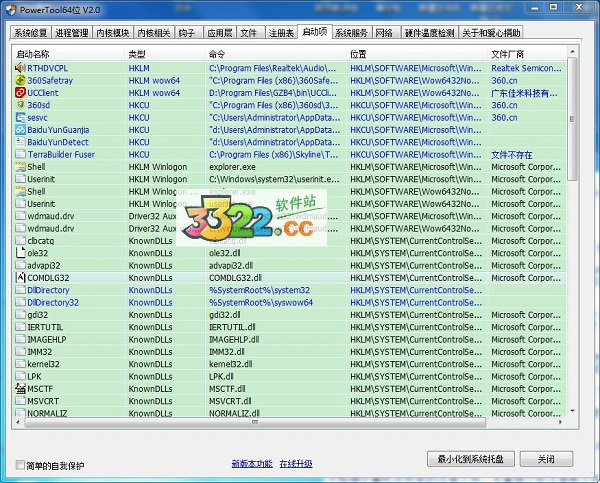Click the IMM32 entry icon
600x483 pixels.
(x=20, y=352)
